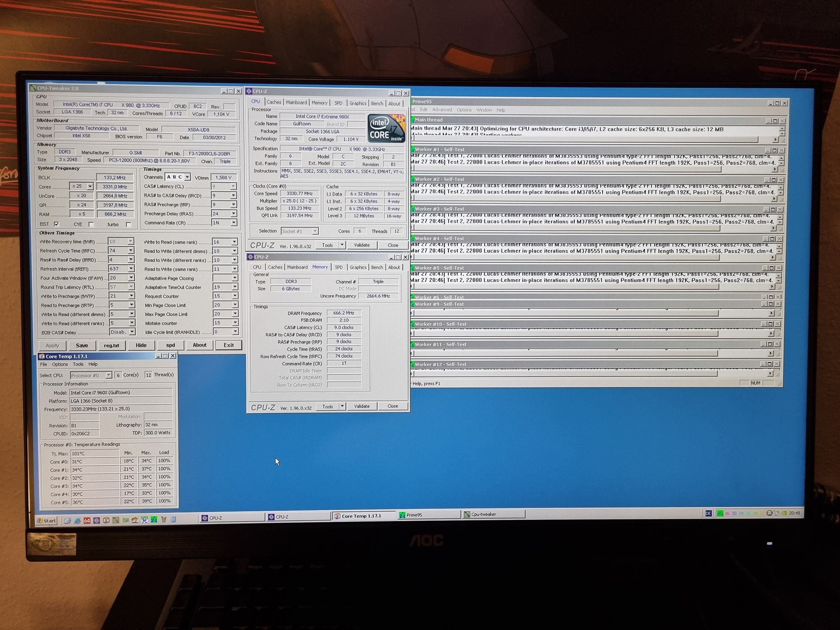The image size is (840, 630).
Task: Click the Hide button in CPU-Tweaker
Action: coord(141,345)
